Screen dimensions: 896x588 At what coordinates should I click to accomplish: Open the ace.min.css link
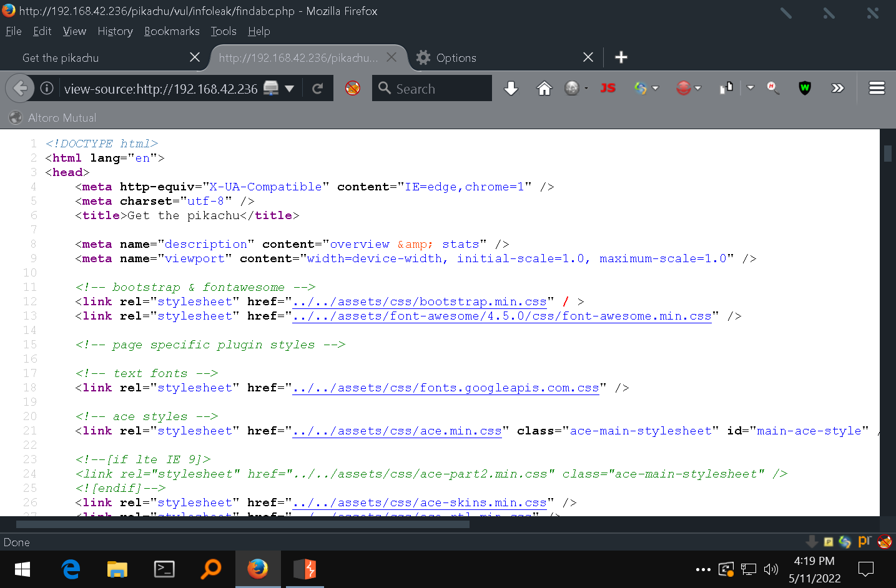click(397, 431)
